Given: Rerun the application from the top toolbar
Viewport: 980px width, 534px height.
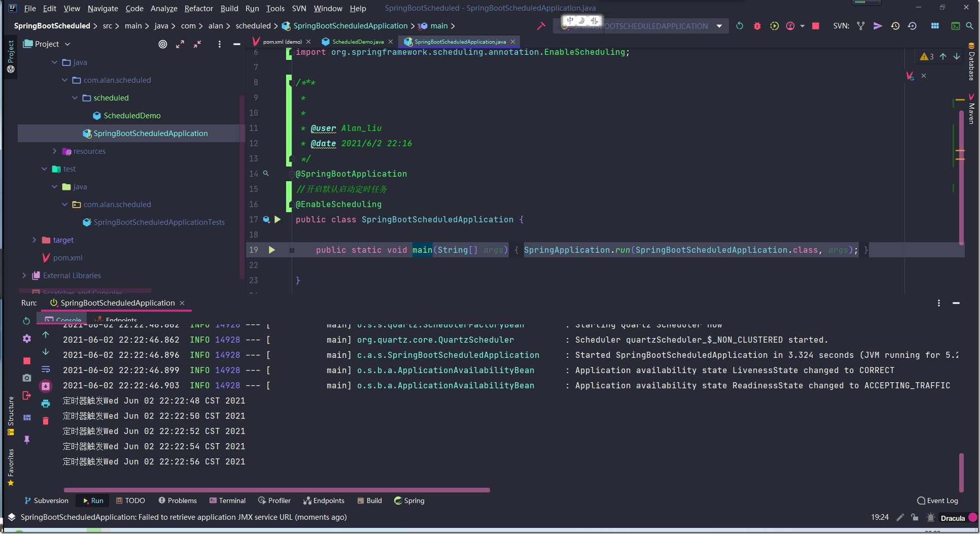Looking at the screenshot, I should click(740, 26).
